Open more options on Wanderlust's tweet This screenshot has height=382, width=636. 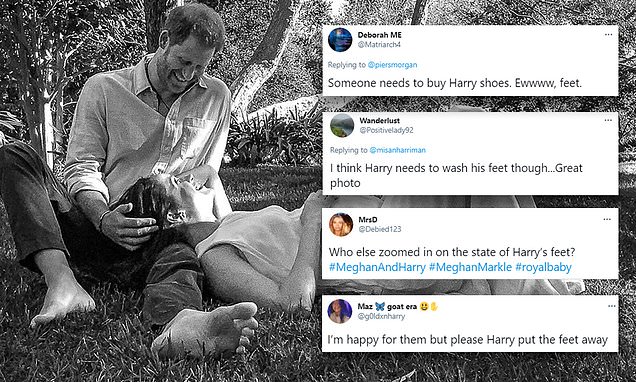(x=608, y=120)
